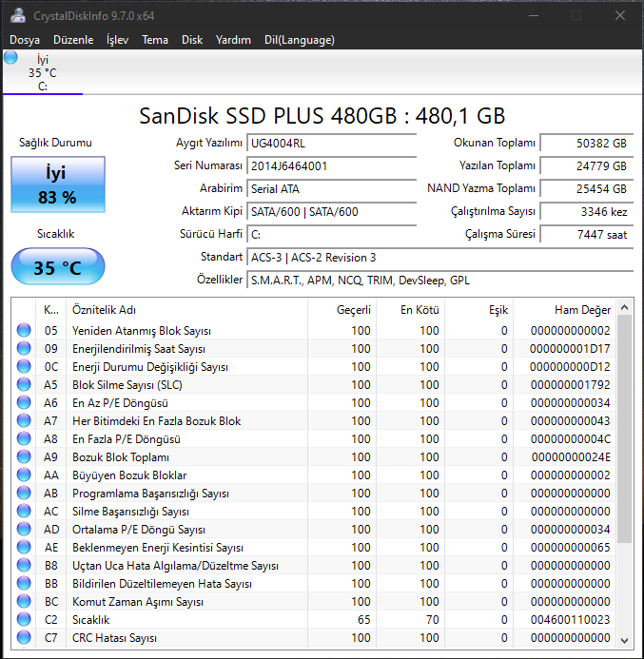This screenshot has height=659, width=644.
Task: Click status orb for Sıcaklık attribute row
Action: click(24, 619)
